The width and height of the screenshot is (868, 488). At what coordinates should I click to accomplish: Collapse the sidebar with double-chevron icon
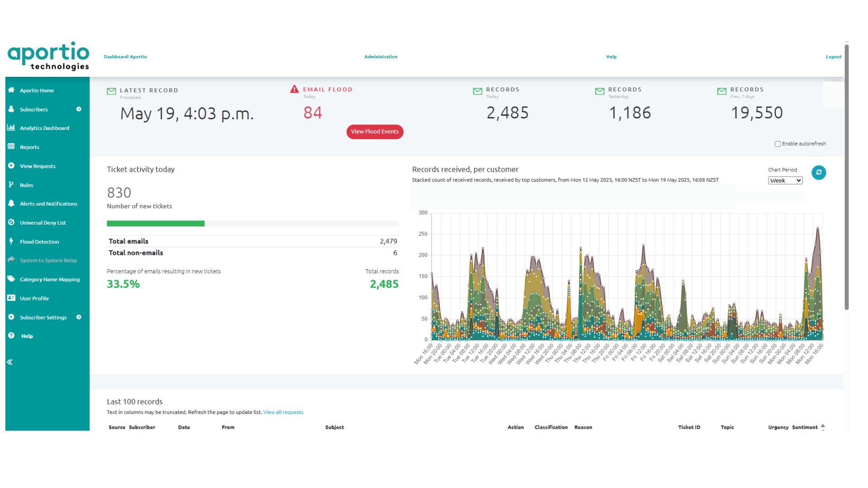tap(10, 362)
